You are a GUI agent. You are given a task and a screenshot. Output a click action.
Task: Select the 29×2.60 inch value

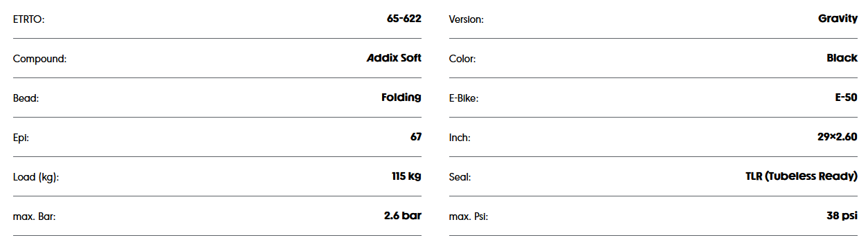point(837,137)
